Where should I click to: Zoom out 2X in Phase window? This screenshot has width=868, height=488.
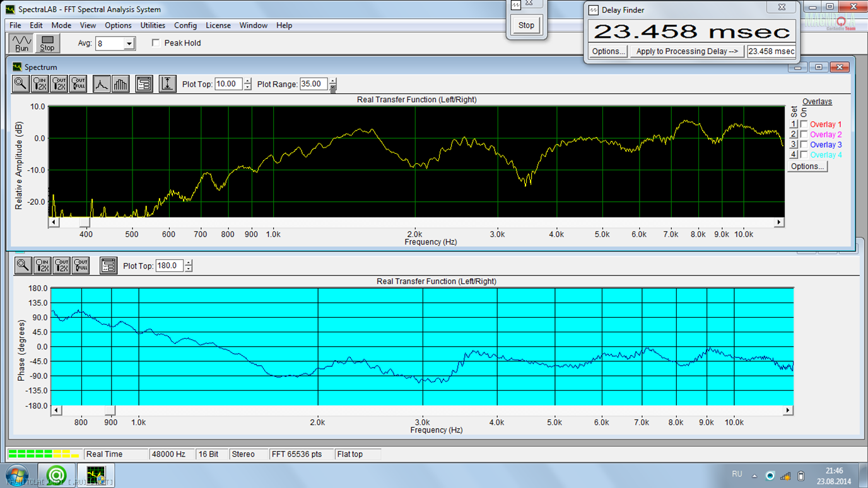(x=62, y=265)
